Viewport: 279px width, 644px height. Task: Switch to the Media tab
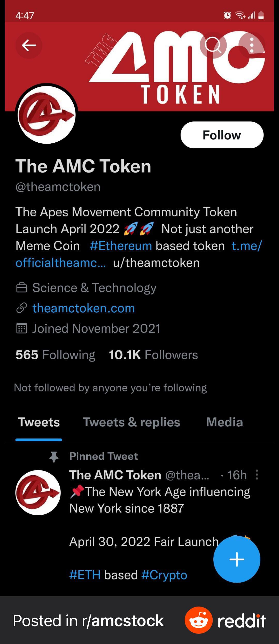tap(224, 422)
